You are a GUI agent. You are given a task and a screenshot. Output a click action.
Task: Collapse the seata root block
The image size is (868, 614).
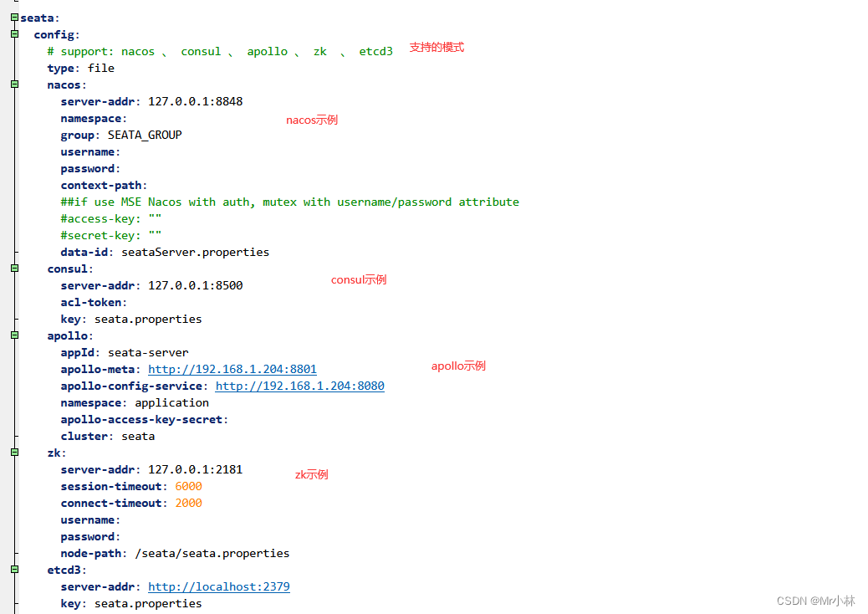pyautogui.click(x=15, y=18)
